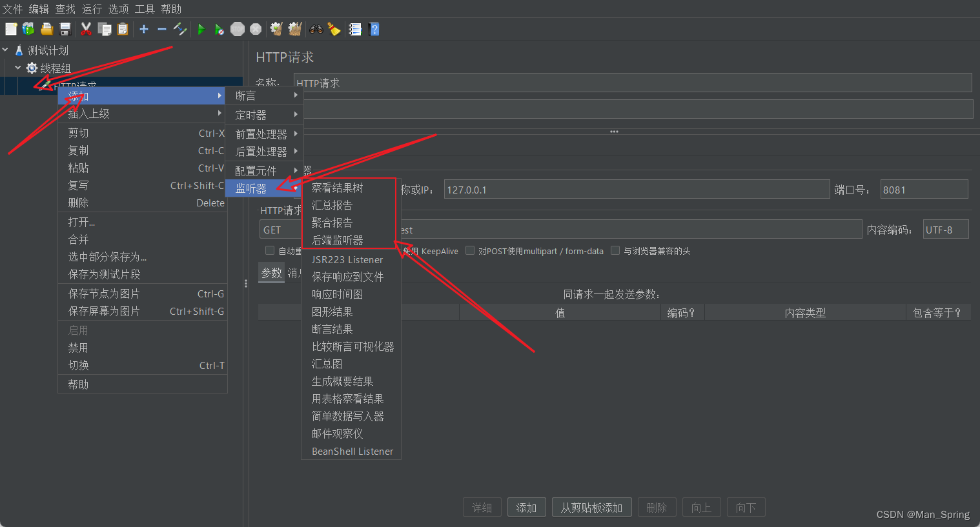The height and width of the screenshot is (527, 980).
Task: Toggle 对POST使用multipart / form-data checkbox
Action: (470, 250)
